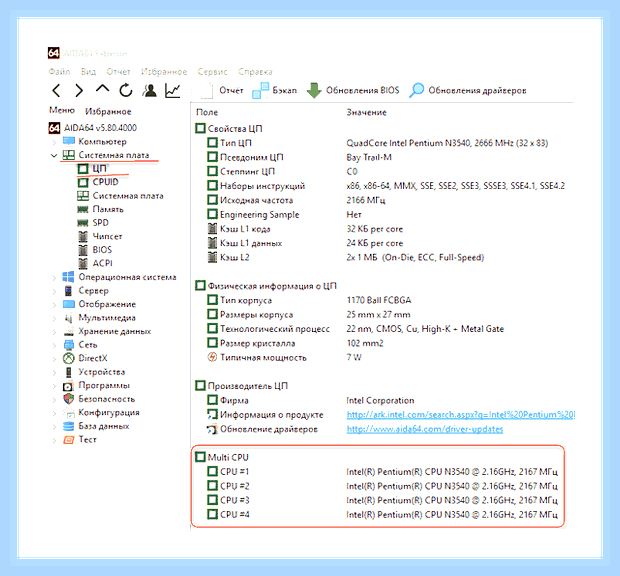Go forward with the right arrow button
Image resolution: width=620 pixels, height=576 pixels.
point(79,91)
